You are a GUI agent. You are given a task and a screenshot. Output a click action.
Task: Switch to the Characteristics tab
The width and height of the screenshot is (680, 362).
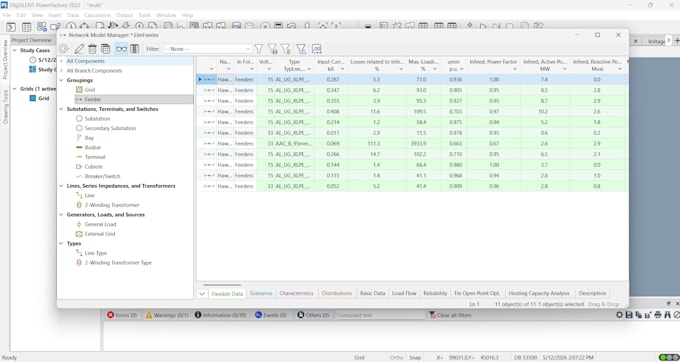pos(296,294)
